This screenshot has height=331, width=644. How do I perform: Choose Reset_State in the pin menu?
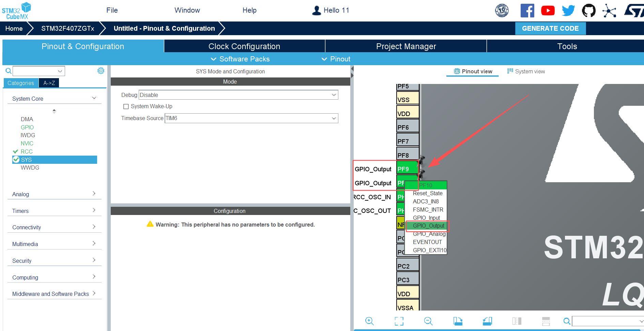pos(428,193)
